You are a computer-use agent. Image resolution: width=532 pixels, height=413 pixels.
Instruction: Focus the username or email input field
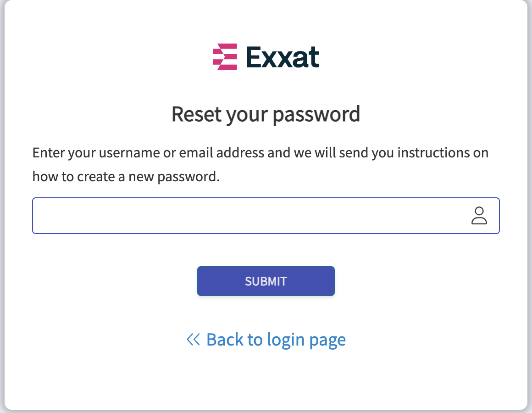pos(266,216)
